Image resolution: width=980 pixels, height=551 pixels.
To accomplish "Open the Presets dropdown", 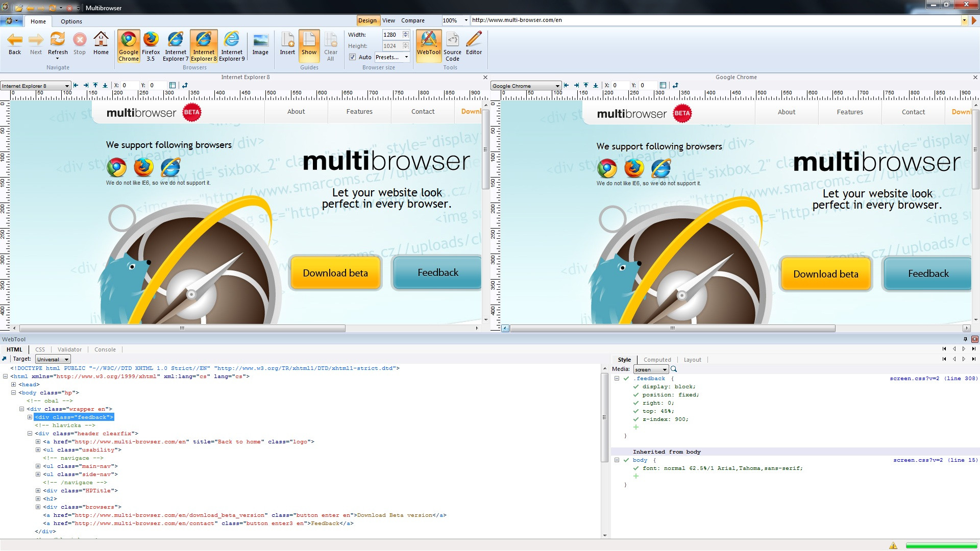I will click(x=392, y=57).
